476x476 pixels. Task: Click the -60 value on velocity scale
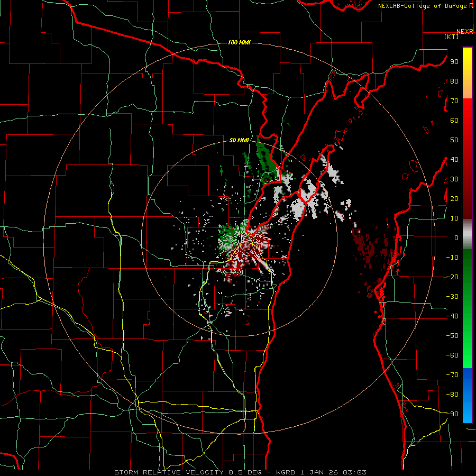[x=452, y=355]
